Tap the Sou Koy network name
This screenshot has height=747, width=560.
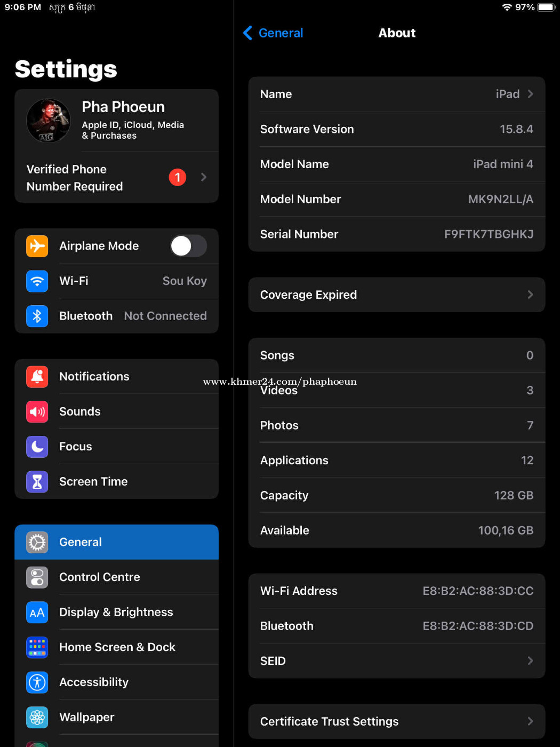185,281
